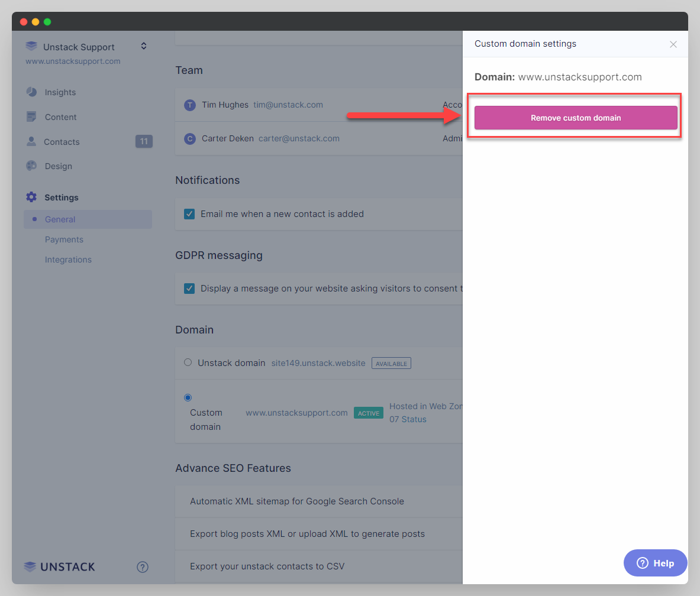
Task: Select the Custom domain radio option
Action: coord(188,397)
